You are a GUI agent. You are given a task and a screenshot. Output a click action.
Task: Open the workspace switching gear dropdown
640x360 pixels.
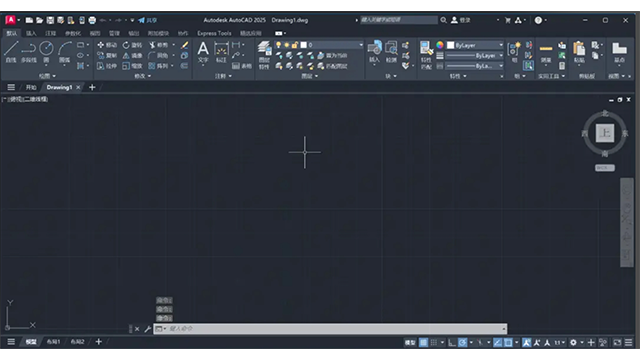tap(576, 342)
